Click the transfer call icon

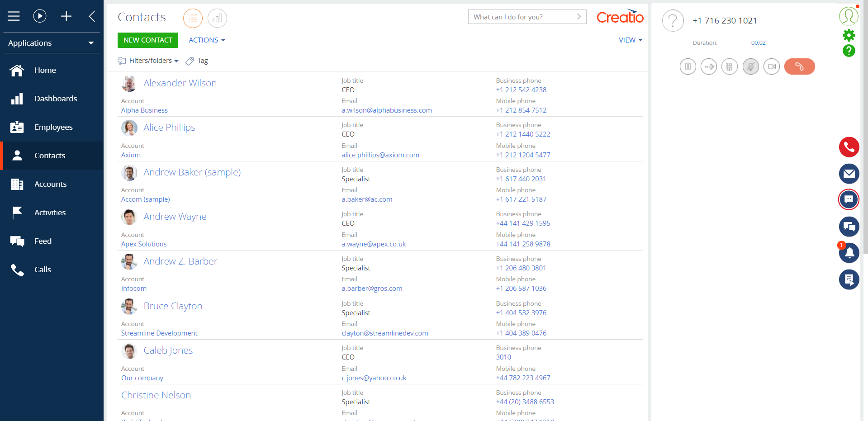pyautogui.click(x=708, y=66)
